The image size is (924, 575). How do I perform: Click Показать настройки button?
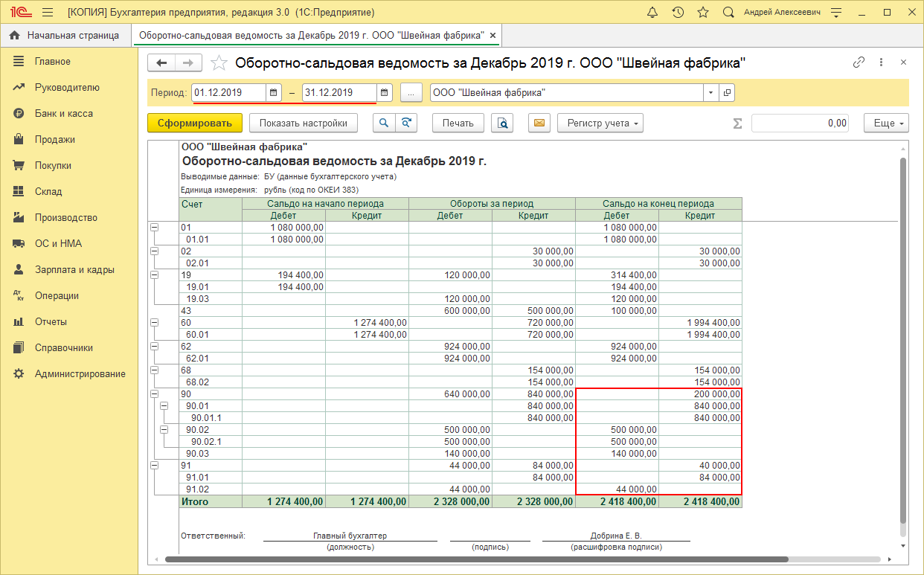(x=303, y=123)
